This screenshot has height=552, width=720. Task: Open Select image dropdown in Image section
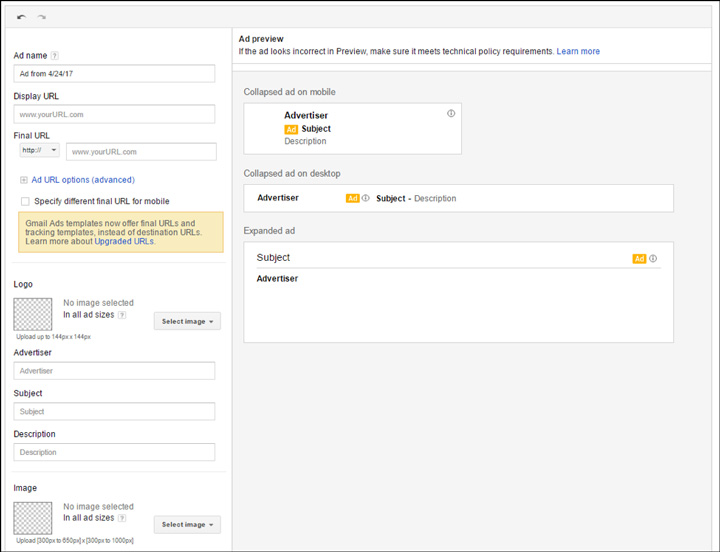pyautogui.click(x=187, y=524)
